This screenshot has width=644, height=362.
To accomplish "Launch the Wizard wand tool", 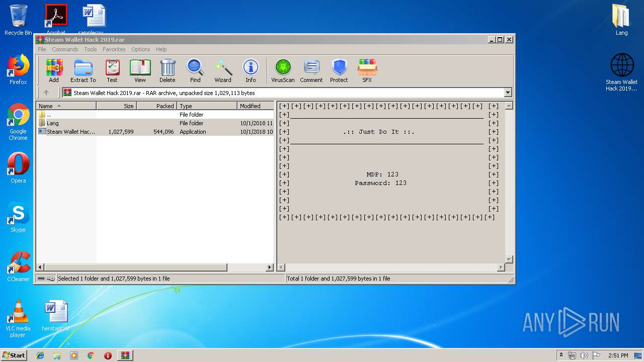I will 223,70.
